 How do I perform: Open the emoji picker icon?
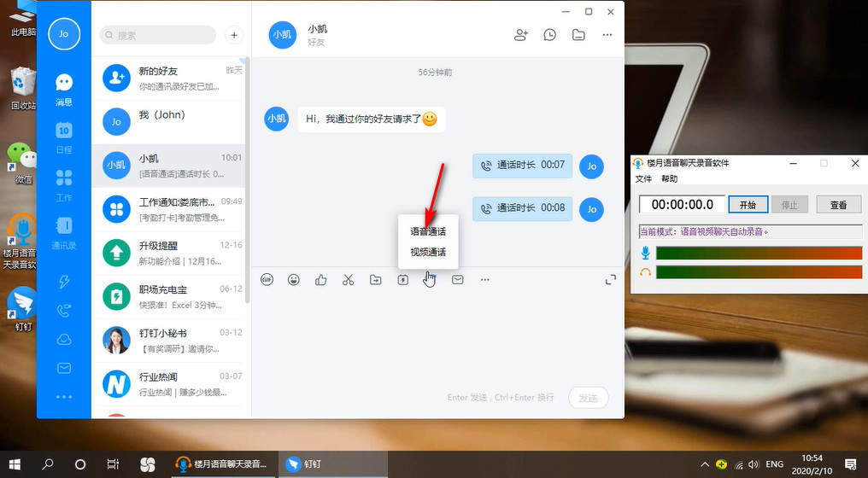click(293, 280)
